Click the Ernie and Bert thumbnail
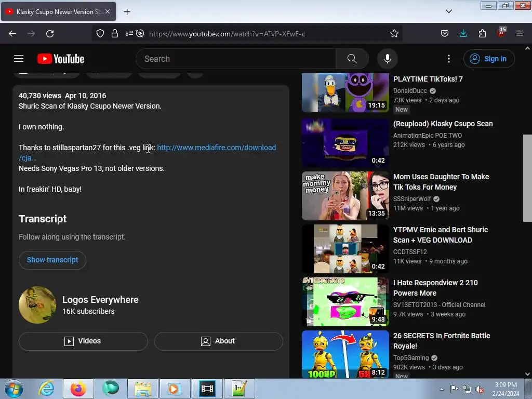Viewport: 532px width, 399px height. point(345,249)
